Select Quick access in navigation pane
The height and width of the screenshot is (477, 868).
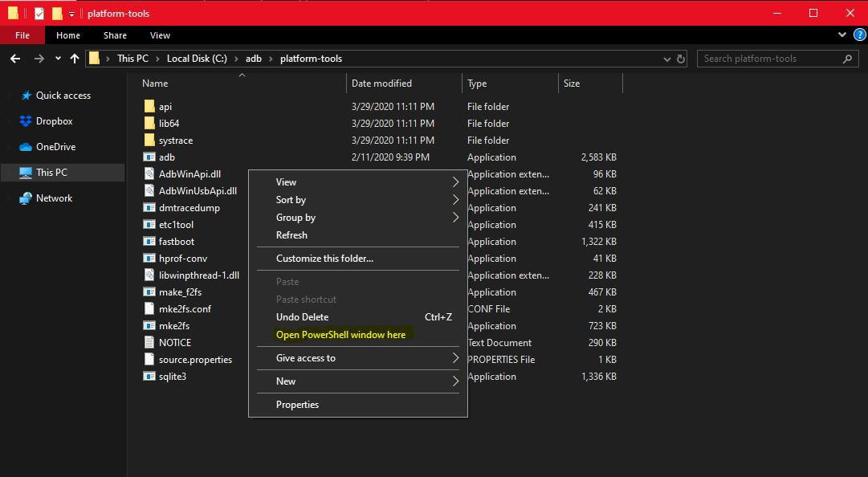pos(63,96)
